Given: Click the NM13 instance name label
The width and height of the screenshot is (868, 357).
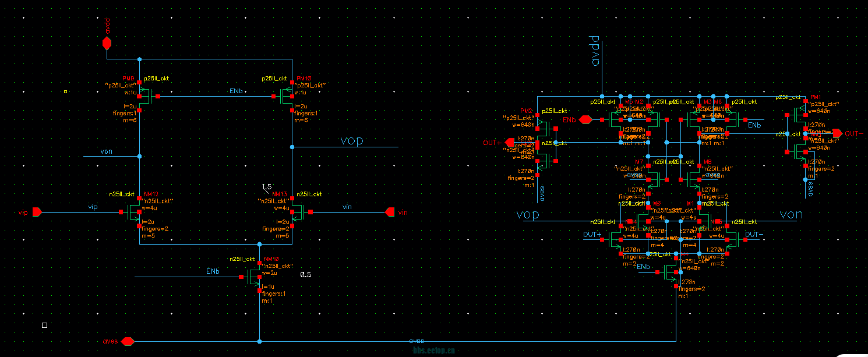Looking at the screenshot, I should (280, 195).
